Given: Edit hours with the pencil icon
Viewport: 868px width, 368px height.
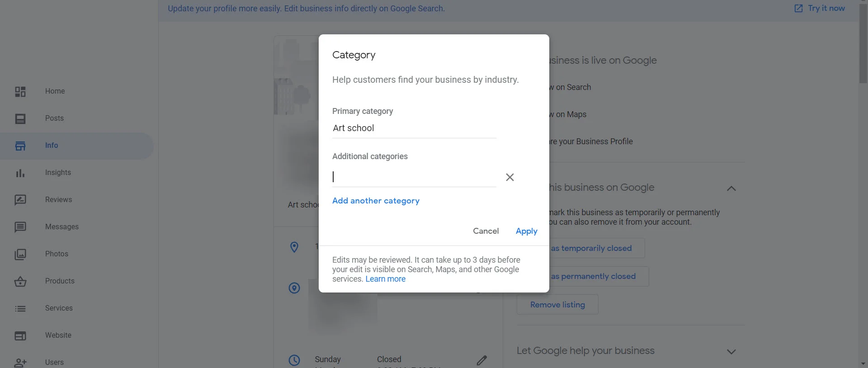Looking at the screenshot, I should click(482, 360).
